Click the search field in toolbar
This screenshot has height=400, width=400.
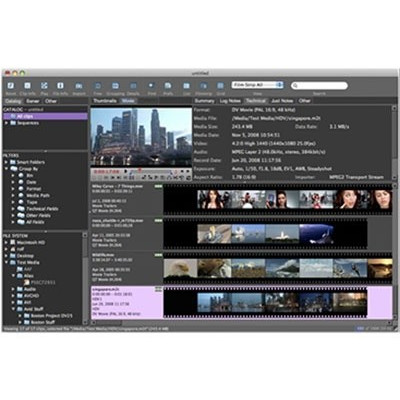pos(319,86)
